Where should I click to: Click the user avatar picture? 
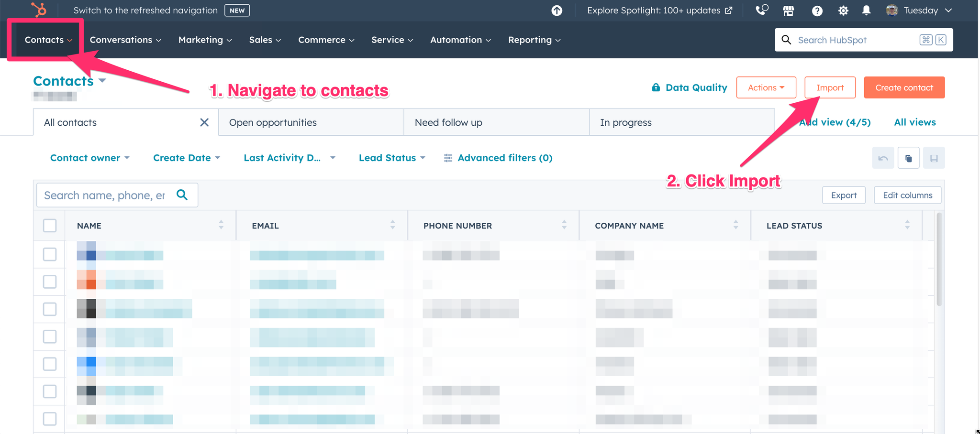click(x=891, y=10)
